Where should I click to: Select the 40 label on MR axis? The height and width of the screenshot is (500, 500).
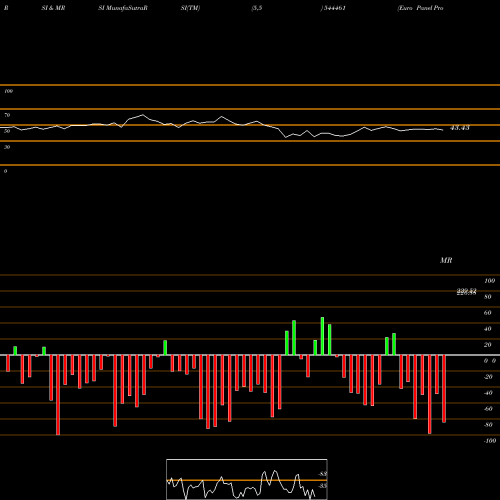click(x=488, y=329)
